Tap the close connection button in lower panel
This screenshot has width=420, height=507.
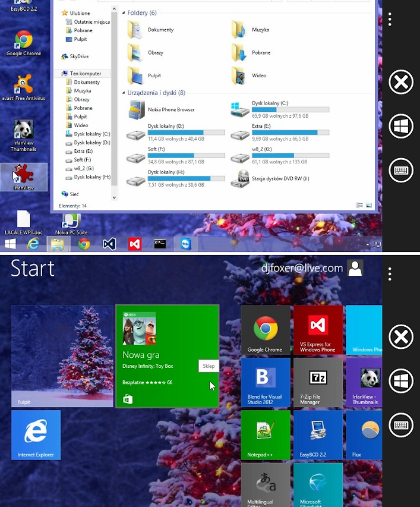pyautogui.click(x=401, y=336)
